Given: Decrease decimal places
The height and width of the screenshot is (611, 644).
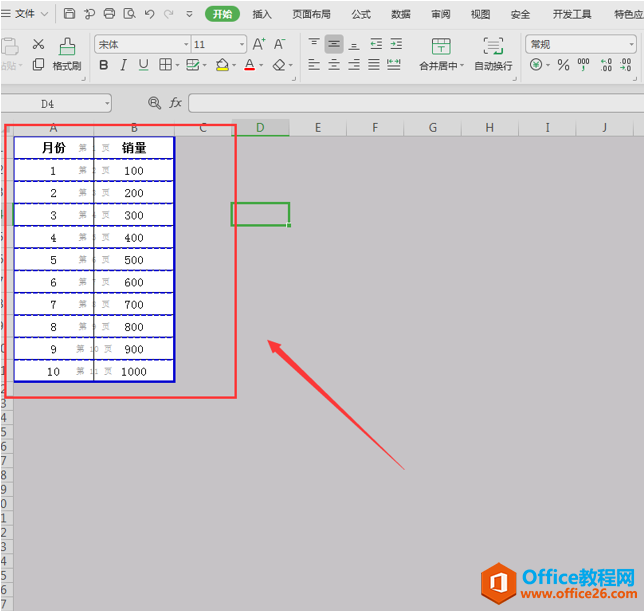Looking at the screenshot, I should coord(626,64).
